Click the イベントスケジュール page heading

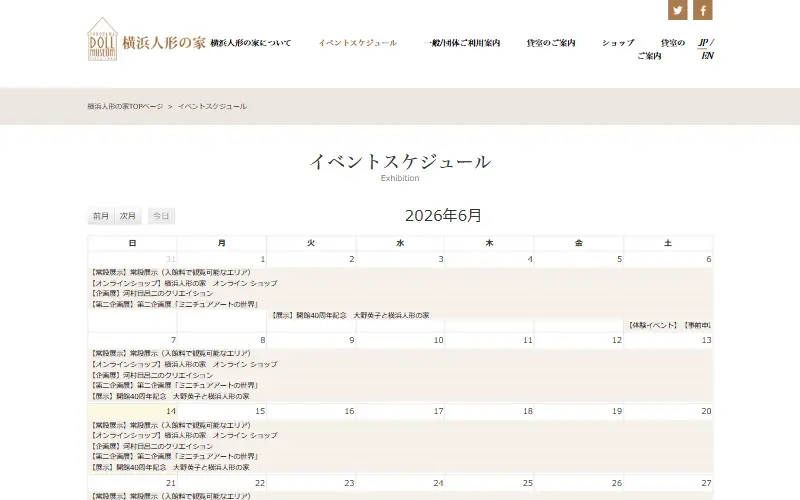(x=400, y=161)
